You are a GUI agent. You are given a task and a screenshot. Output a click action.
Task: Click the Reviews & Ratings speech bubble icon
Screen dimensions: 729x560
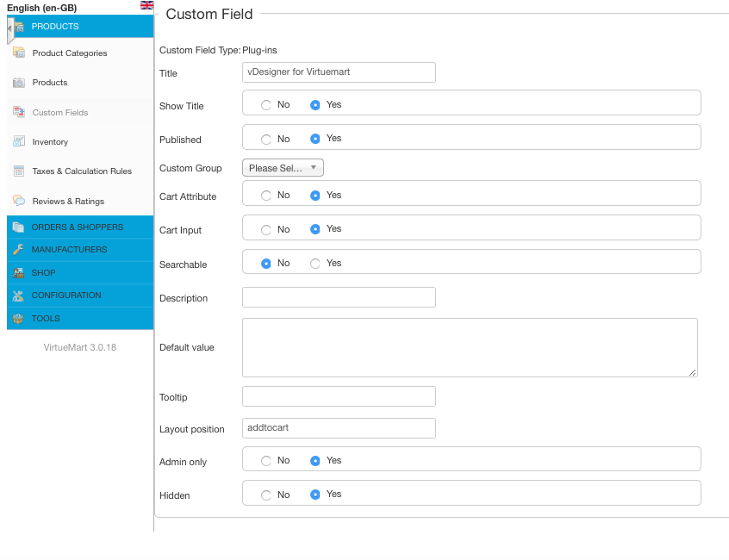[19, 201]
